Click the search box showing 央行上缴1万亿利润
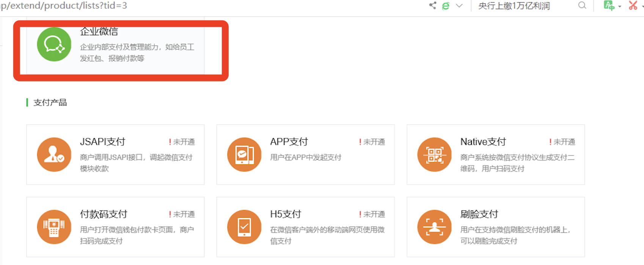644x265 pixels. pos(514,6)
